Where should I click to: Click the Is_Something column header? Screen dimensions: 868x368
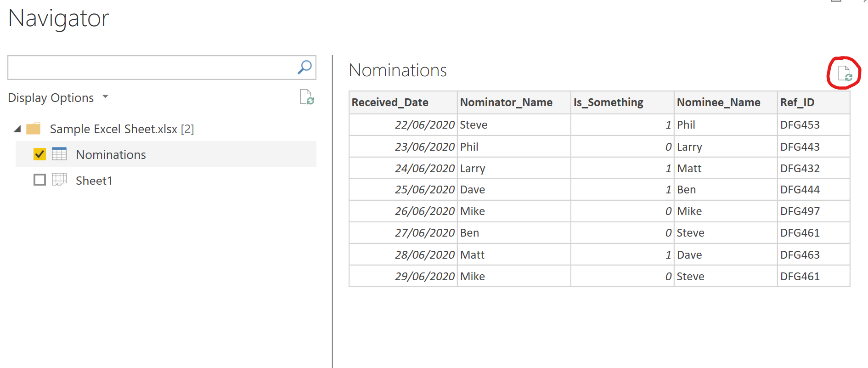[622, 102]
